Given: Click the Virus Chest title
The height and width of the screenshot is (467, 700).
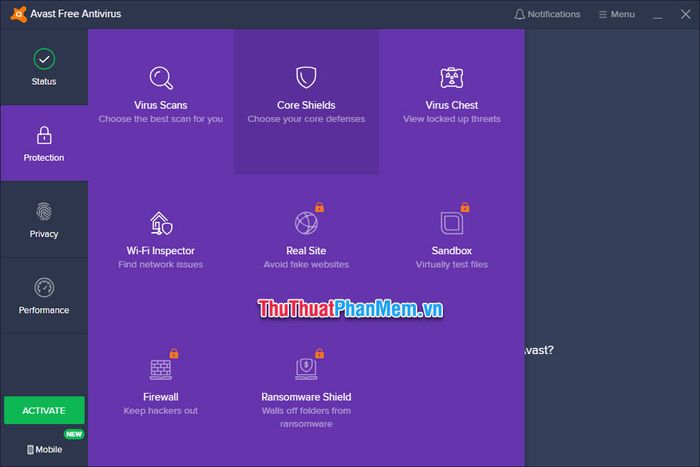Looking at the screenshot, I should (452, 105).
